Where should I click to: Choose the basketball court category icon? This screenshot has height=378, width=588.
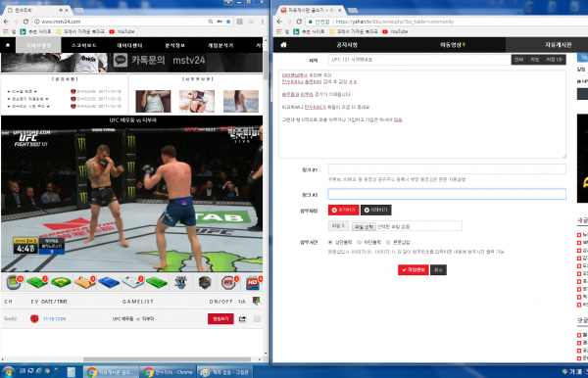coord(84,282)
